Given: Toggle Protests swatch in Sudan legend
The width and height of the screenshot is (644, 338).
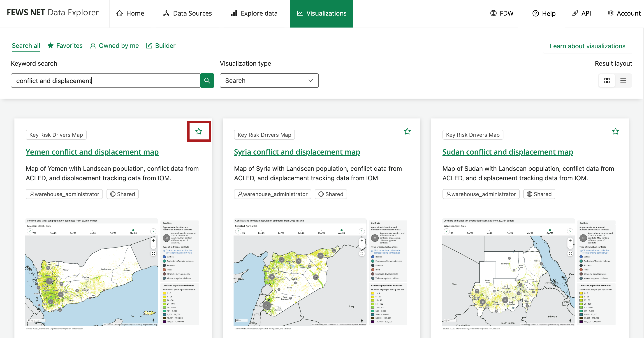Looking at the screenshot, I should pyautogui.click(x=581, y=265).
